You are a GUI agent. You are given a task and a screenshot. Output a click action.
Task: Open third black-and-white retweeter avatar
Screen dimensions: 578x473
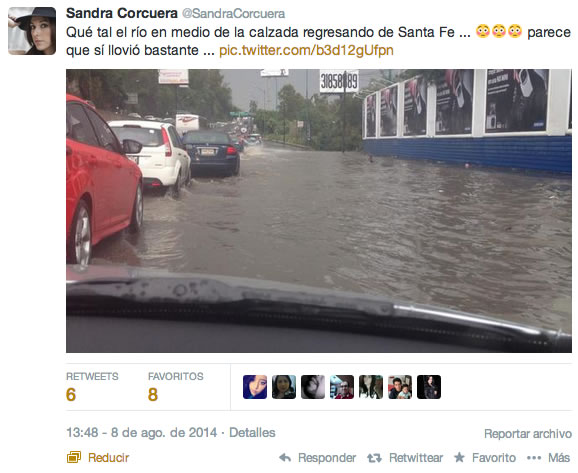pyautogui.click(x=313, y=387)
